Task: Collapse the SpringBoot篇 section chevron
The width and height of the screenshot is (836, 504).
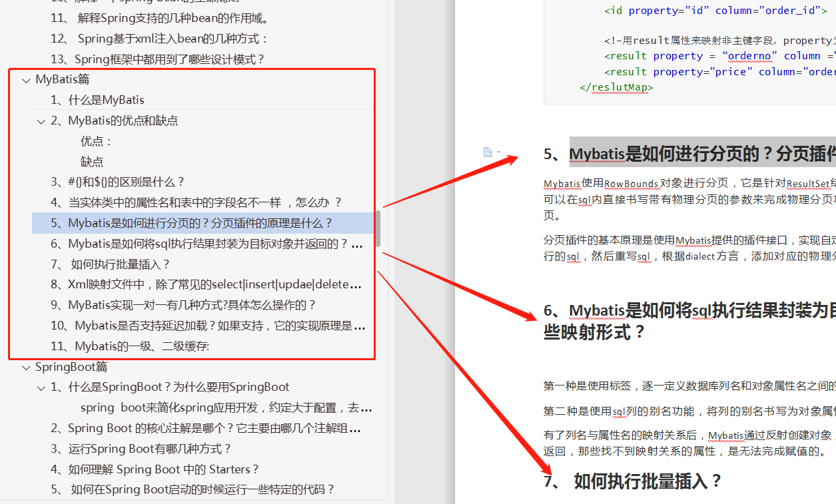Action: (26, 367)
